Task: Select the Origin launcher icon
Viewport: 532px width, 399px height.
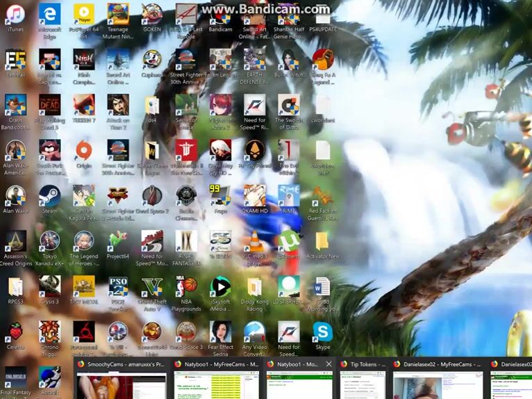Action: pyautogui.click(x=83, y=151)
